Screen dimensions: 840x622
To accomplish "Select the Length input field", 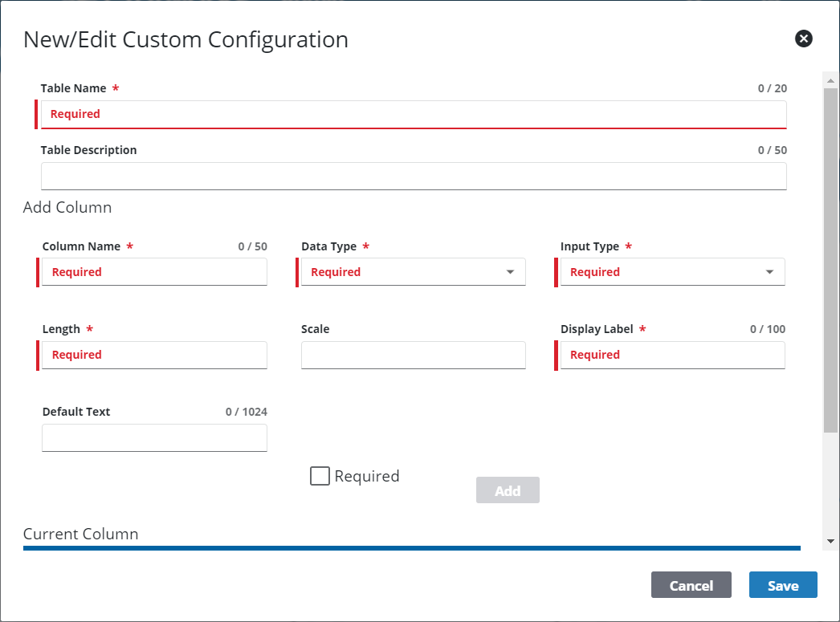I will click(154, 355).
